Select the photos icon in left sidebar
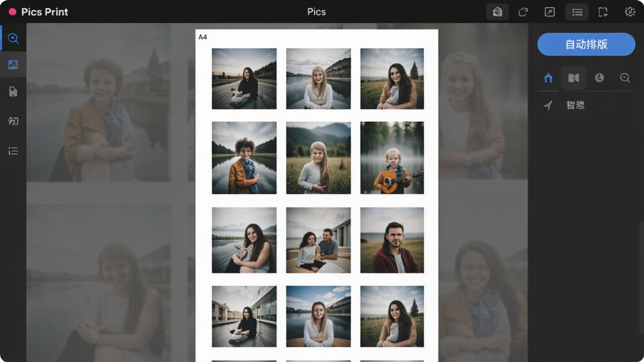 coord(13,65)
